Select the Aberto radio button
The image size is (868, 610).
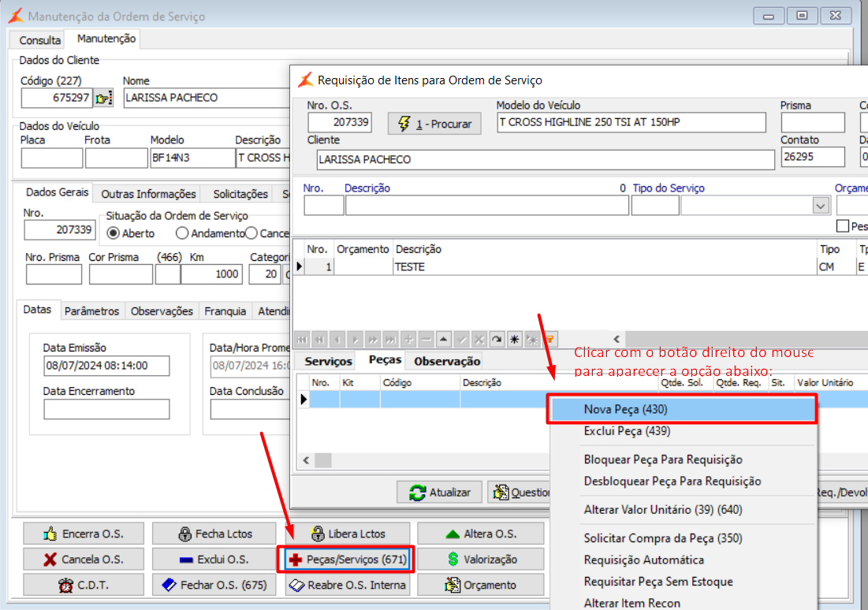coord(113,233)
